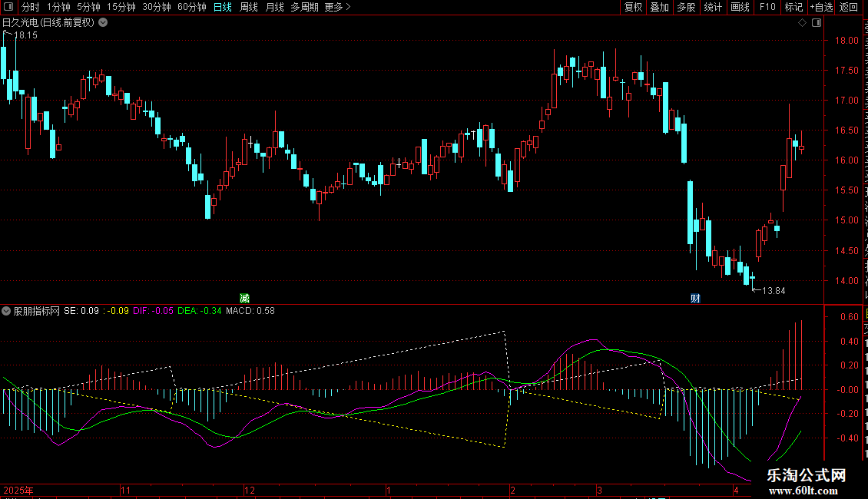The width and height of the screenshot is (868, 499).
Task: Click the 16.00 price axis label
Action: click(846, 160)
